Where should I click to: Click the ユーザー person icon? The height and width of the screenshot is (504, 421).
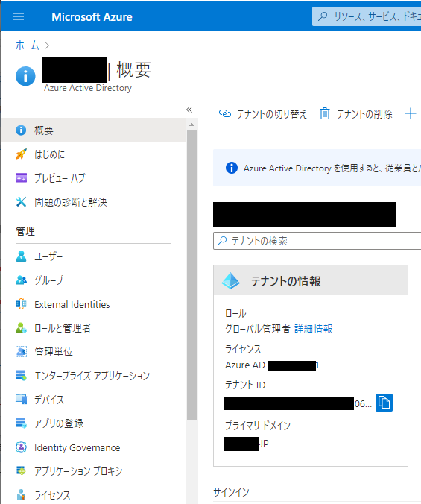[x=21, y=256]
